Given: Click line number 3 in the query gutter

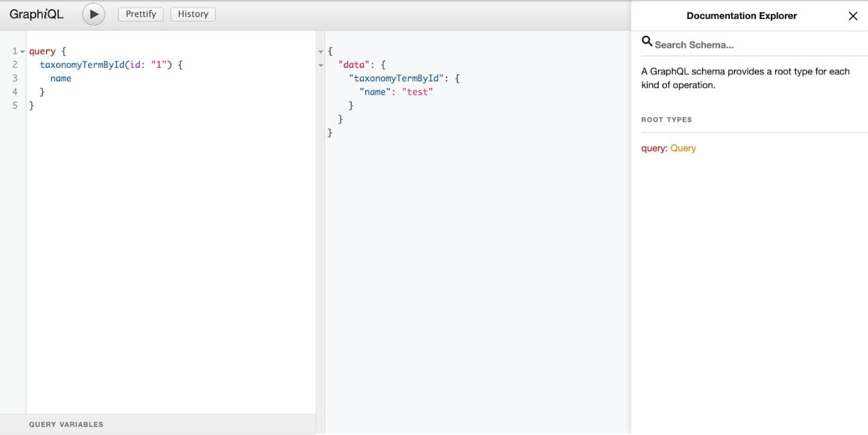Looking at the screenshot, I should 13,78.
